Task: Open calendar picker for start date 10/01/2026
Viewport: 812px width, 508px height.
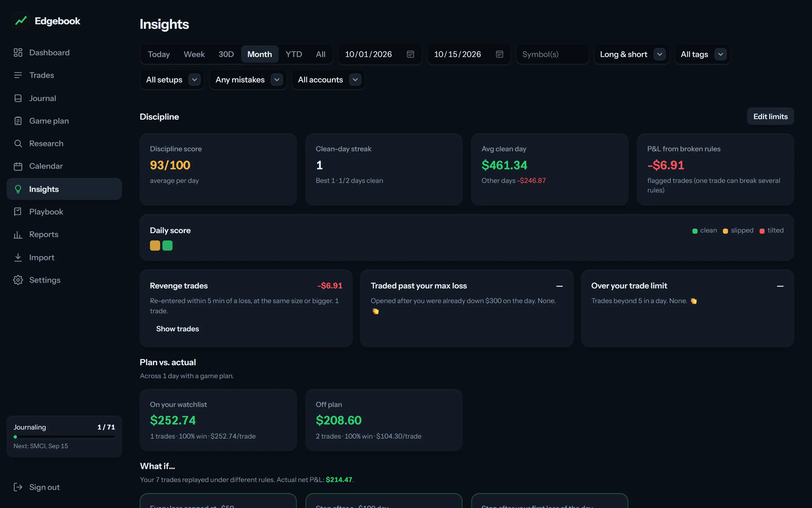Action: (410, 54)
